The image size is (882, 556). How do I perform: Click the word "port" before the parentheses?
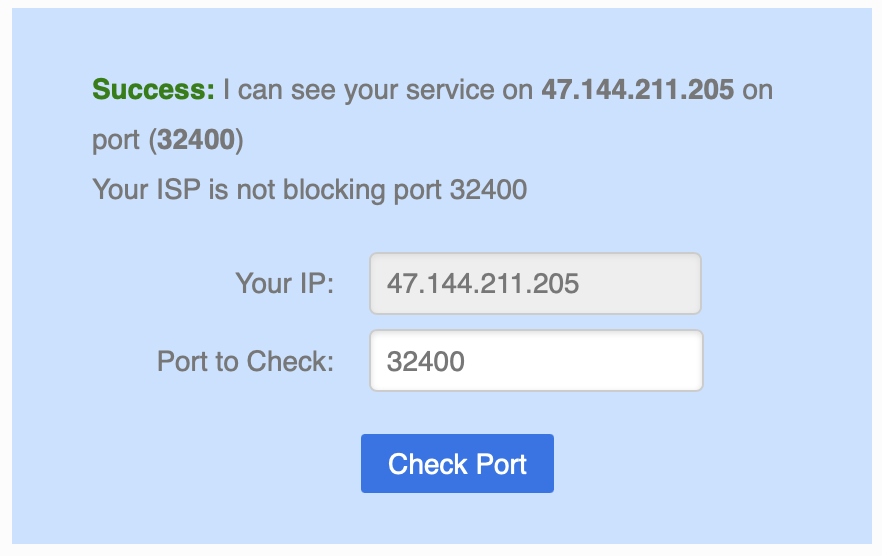pyautogui.click(x=115, y=139)
